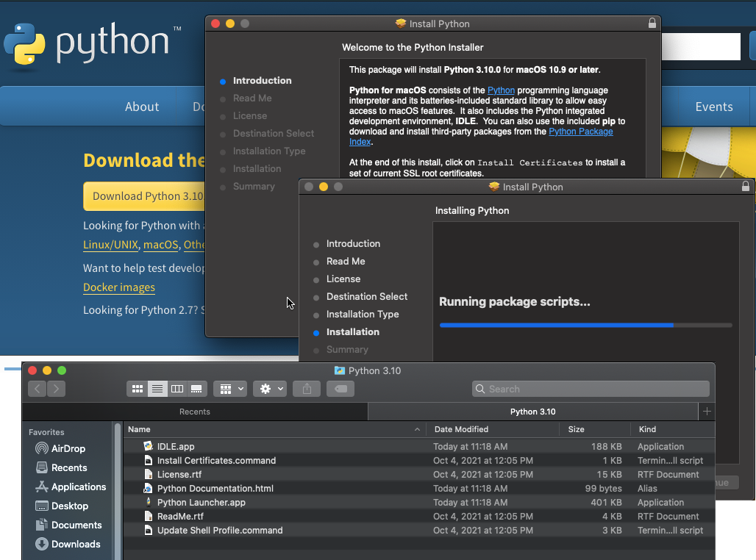Click IDLE.app Today at 11:18 AM date
Viewport: 756px width, 560px height.
(470, 447)
